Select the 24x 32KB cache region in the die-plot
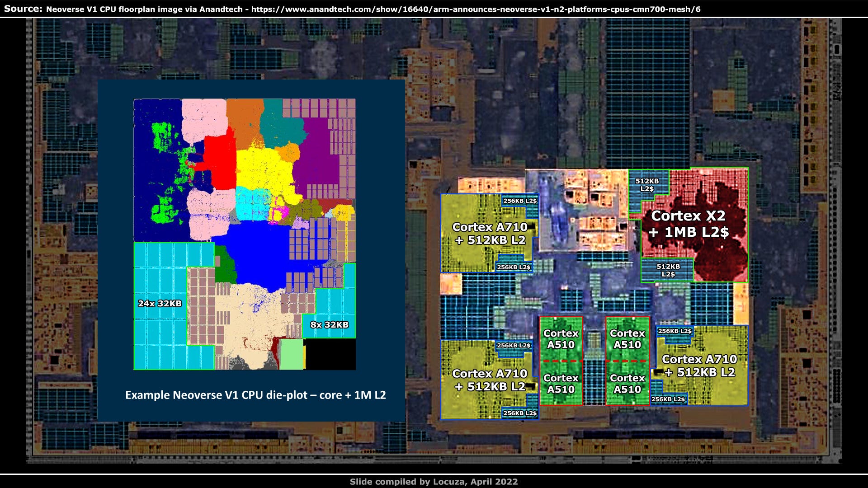This screenshot has height=488, width=868. [159, 304]
